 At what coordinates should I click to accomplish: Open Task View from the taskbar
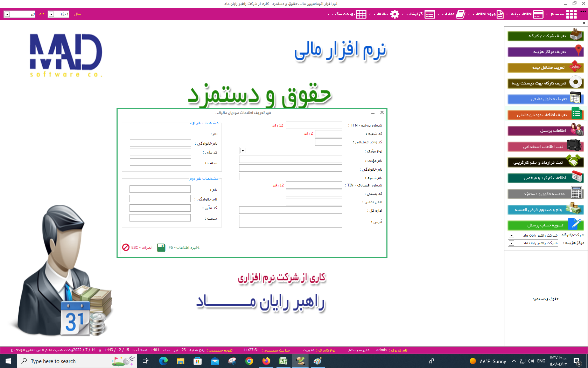[x=146, y=361]
